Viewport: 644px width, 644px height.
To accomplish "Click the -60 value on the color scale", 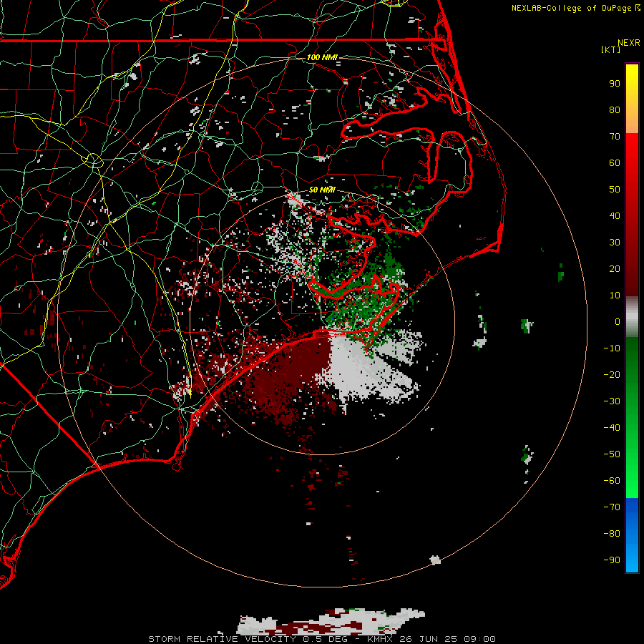I will pos(612,481).
